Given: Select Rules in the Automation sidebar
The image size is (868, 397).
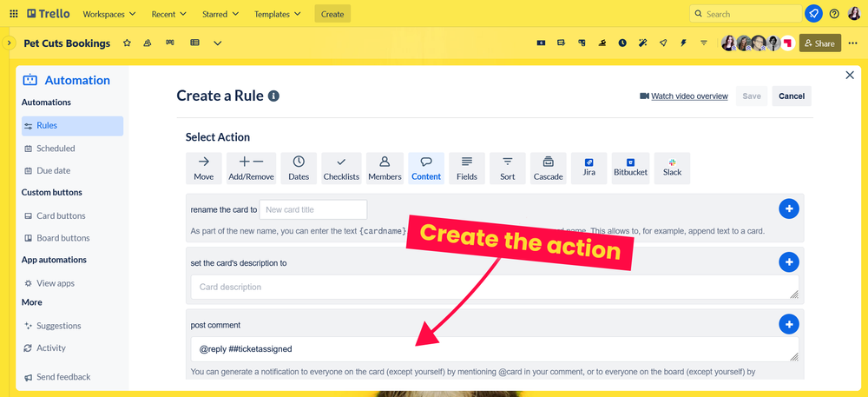Looking at the screenshot, I should 73,126.
